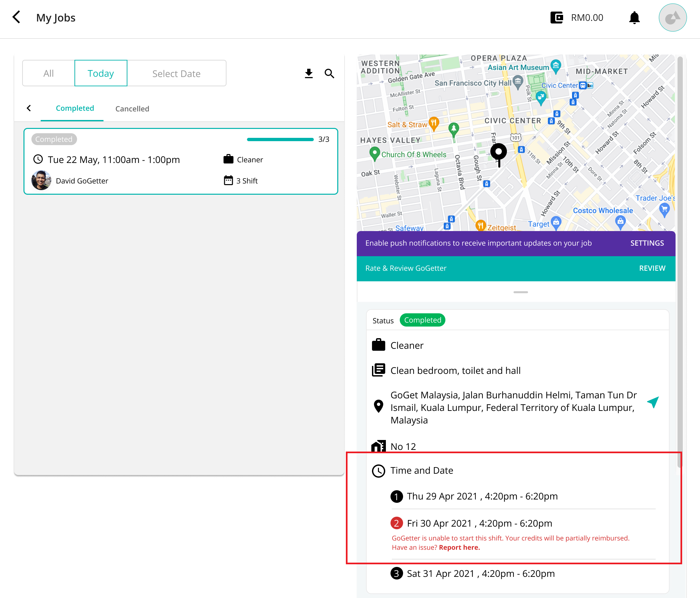
Task: Click the 'Report here.' link
Action: click(459, 547)
